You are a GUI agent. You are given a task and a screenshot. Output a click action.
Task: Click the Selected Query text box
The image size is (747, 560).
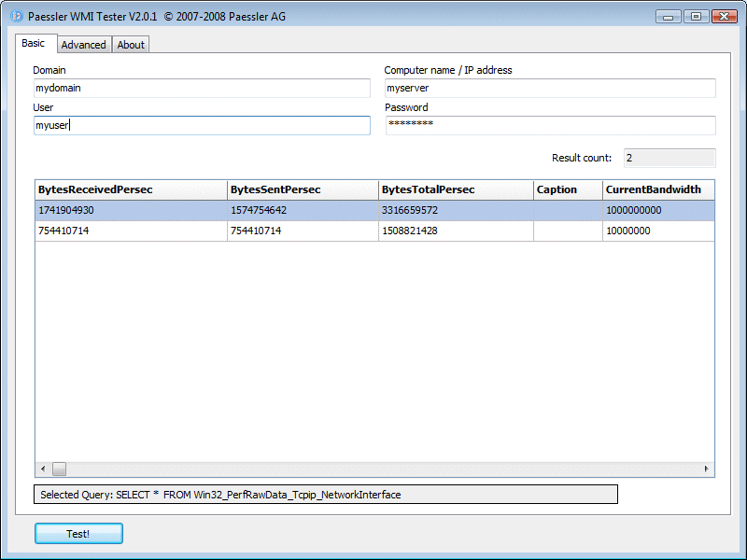326,495
